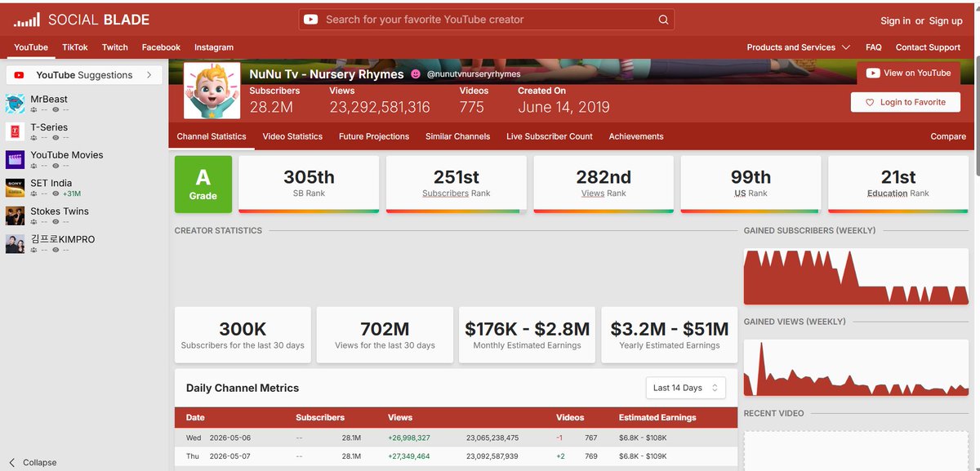The width and height of the screenshot is (980, 471).
Task: Switch to the TikTok platform tab
Action: coord(75,47)
